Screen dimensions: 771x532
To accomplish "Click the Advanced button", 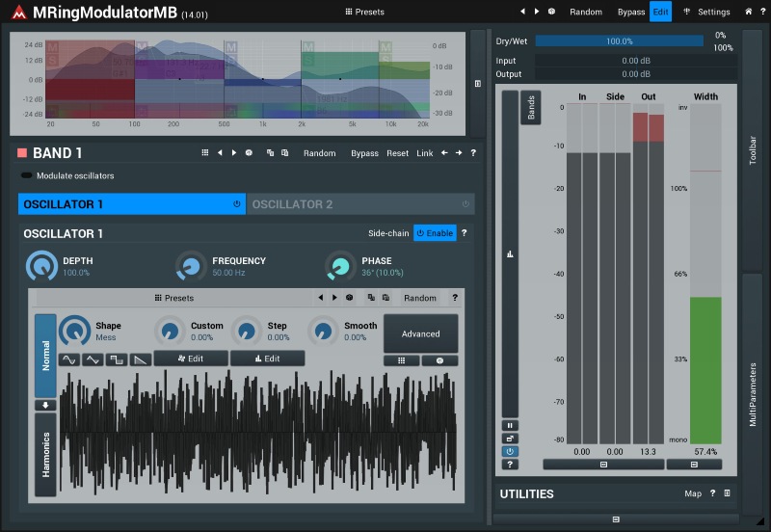I will click(x=420, y=333).
